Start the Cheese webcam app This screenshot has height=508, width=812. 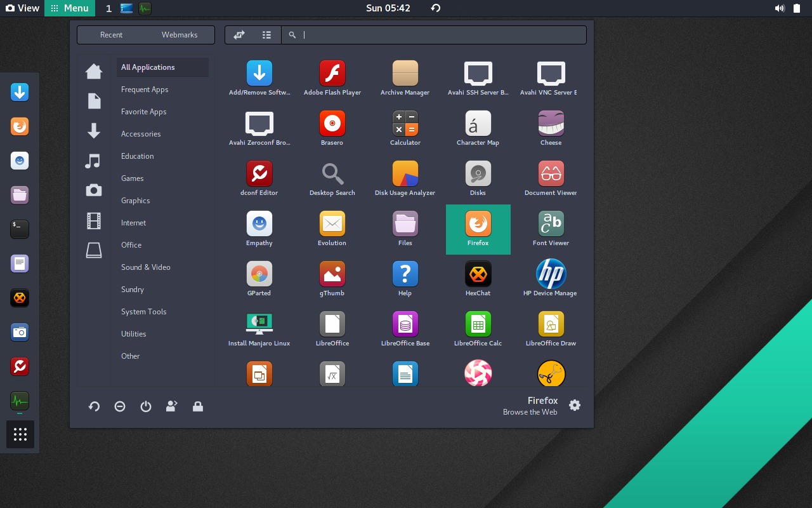pos(551,128)
